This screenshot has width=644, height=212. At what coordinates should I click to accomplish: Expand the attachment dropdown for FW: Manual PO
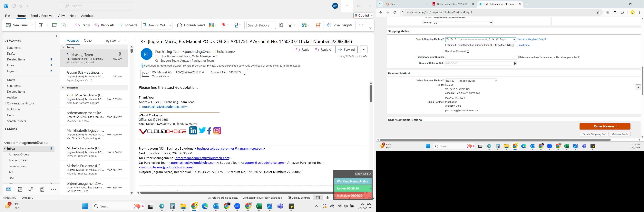245,74
